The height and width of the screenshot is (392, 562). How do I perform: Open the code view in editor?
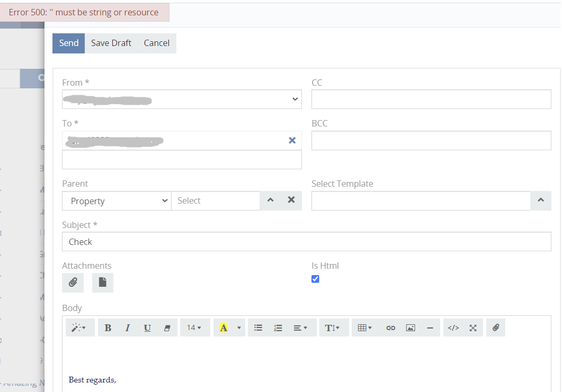coord(453,328)
